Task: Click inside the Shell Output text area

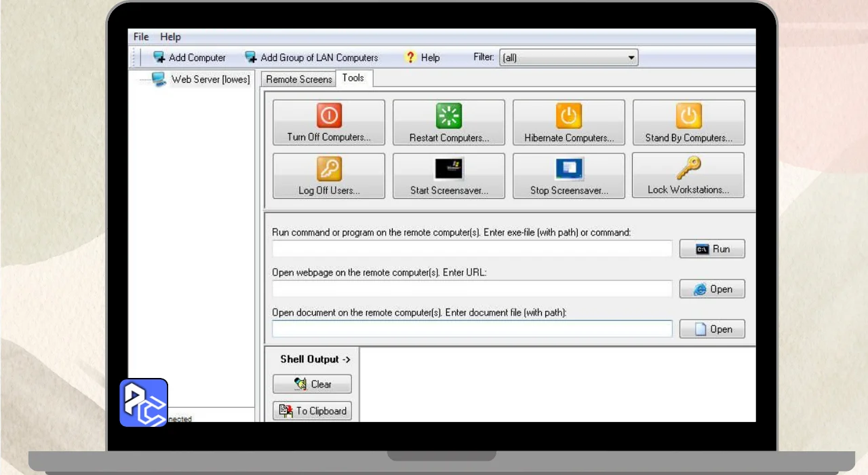Action: tap(557, 385)
